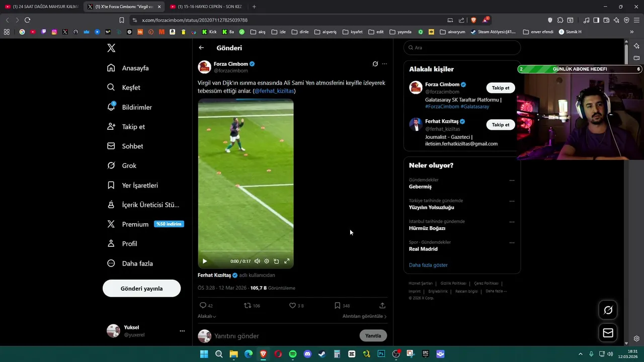The height and width of the screenshot is (362, 644).
Task: Repost the post showing 106 reposts
Action: pos(252,305)
